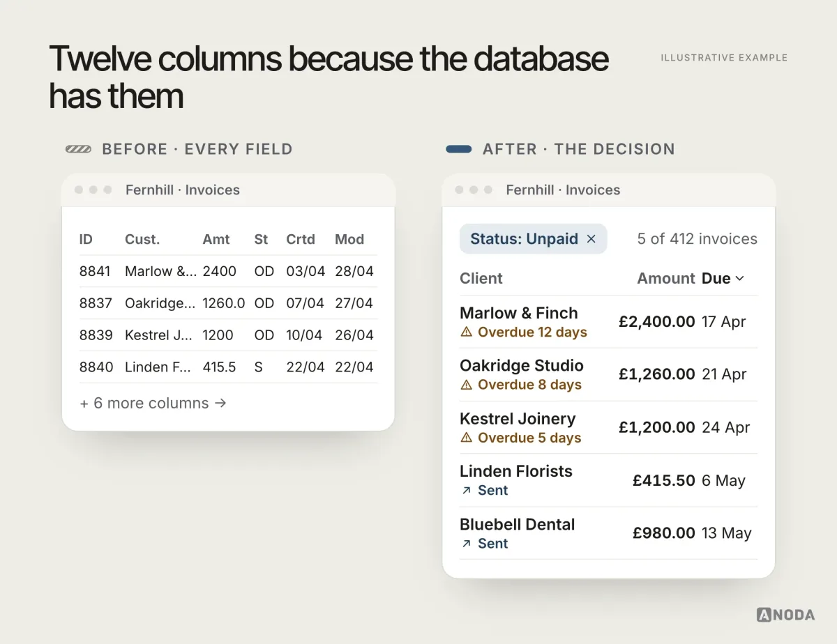Sort by the Crtd column header
This screenshot has width=837, height=644.
[301, 239]
